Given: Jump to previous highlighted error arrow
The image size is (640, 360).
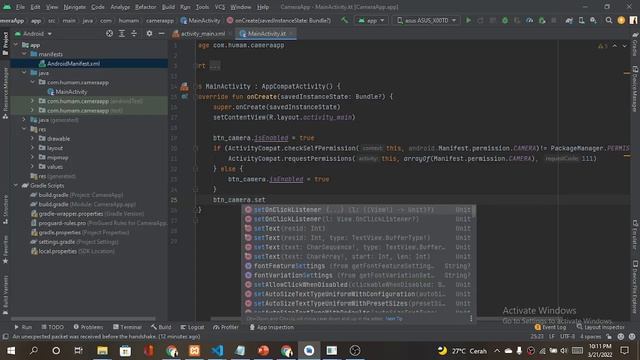Looking at the screenshot, I should [x=615, y=46].
